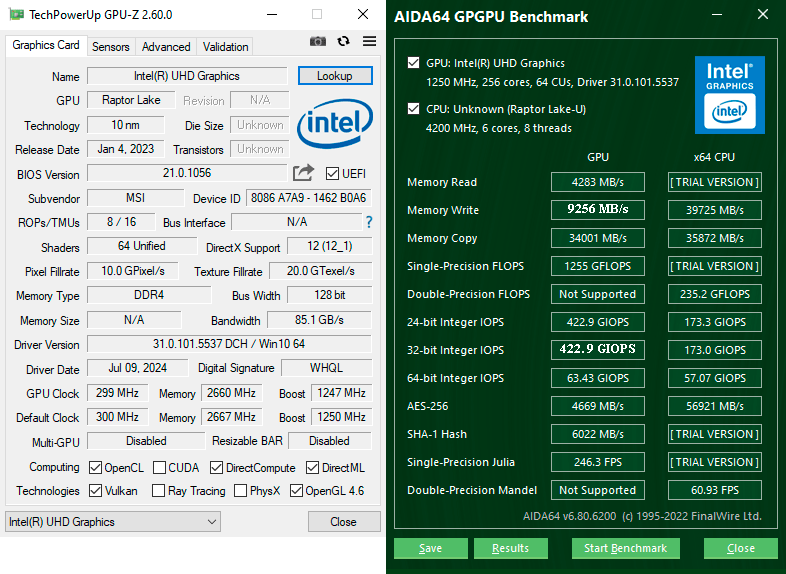Click CPU Memory Write 39725 MB/s result

click(715, 210)
